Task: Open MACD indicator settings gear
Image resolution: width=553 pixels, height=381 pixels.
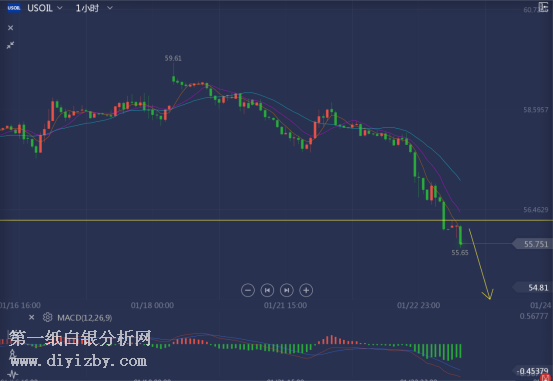Action: point(47,318)
